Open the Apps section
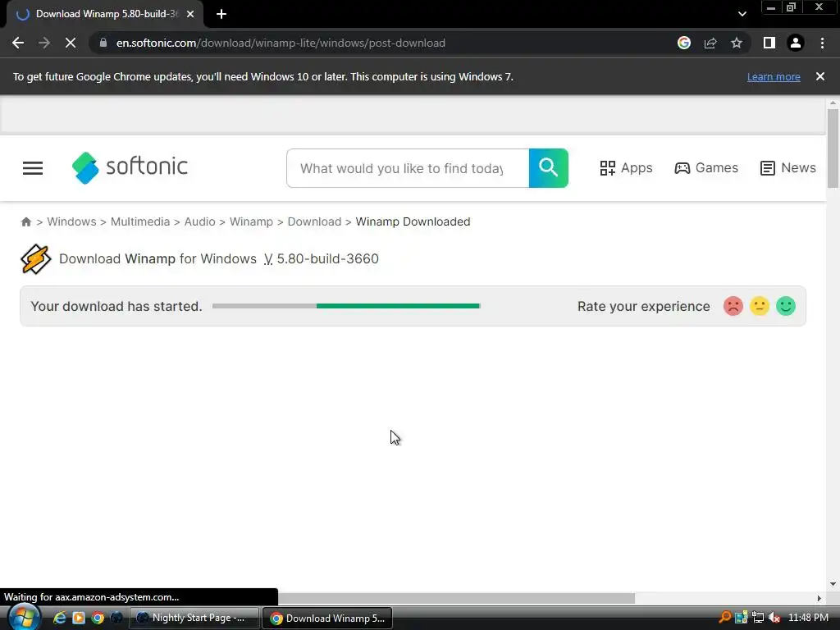Viewport: 840px width, 630px height. tap(626, 167)
